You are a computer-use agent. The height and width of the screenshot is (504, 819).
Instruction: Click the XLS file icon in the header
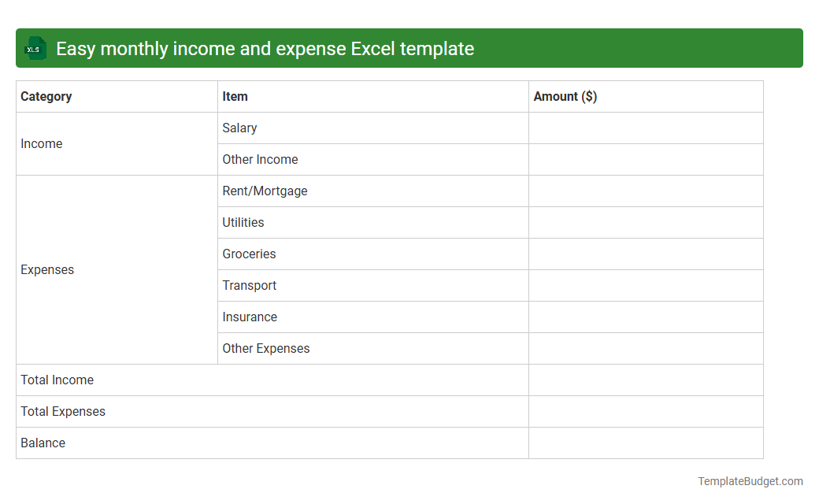point(35,48)
